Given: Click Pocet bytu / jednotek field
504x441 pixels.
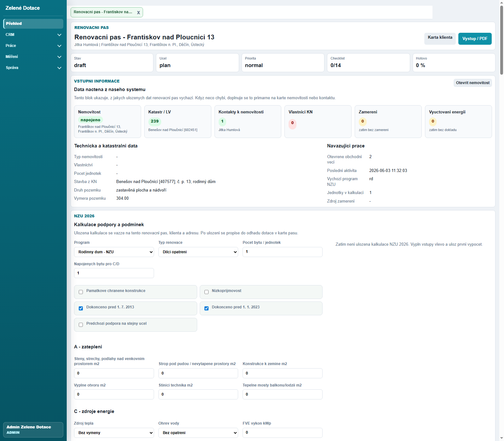Looking at the screenshot, I should (x=283, y=252).
